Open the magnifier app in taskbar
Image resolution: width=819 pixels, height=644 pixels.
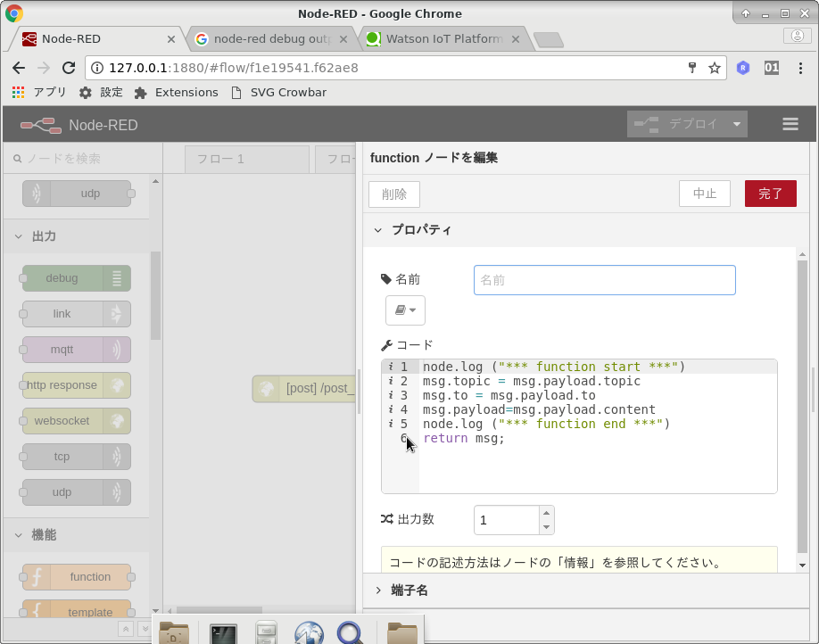coord(351,632)
